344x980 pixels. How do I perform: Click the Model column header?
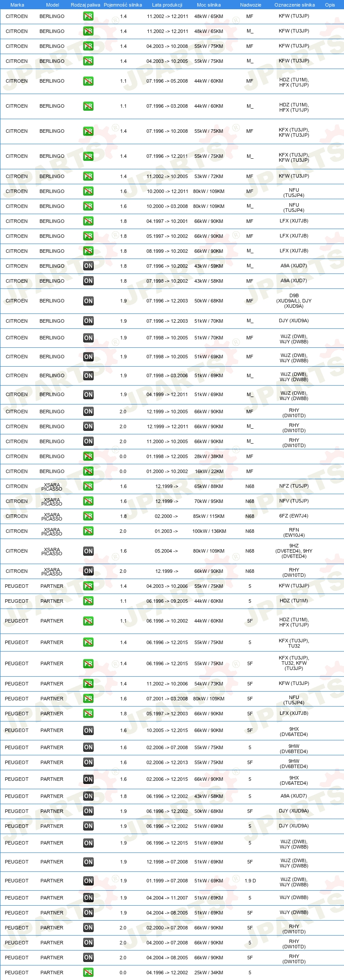pyautogui.click(x=52, y=5)
